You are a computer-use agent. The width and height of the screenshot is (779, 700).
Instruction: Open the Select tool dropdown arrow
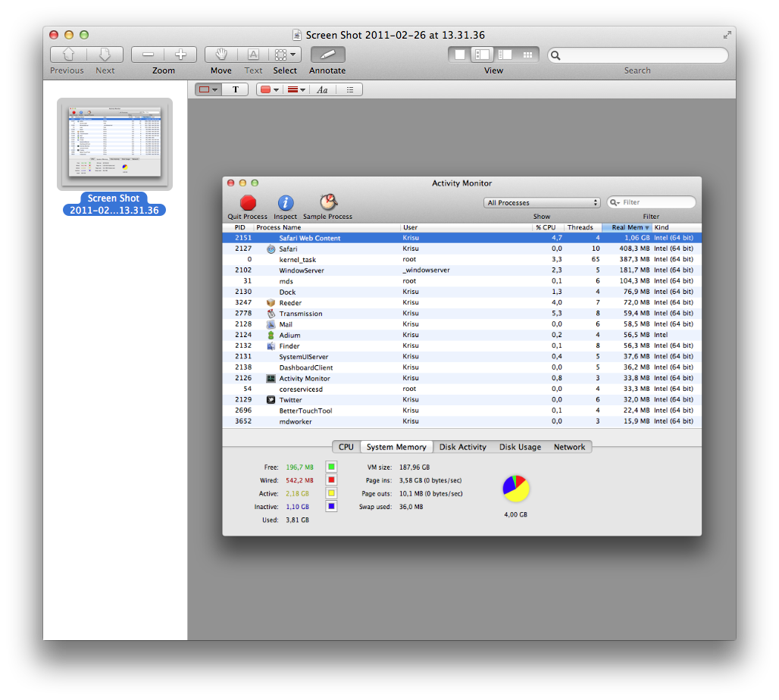click(293, 54)
